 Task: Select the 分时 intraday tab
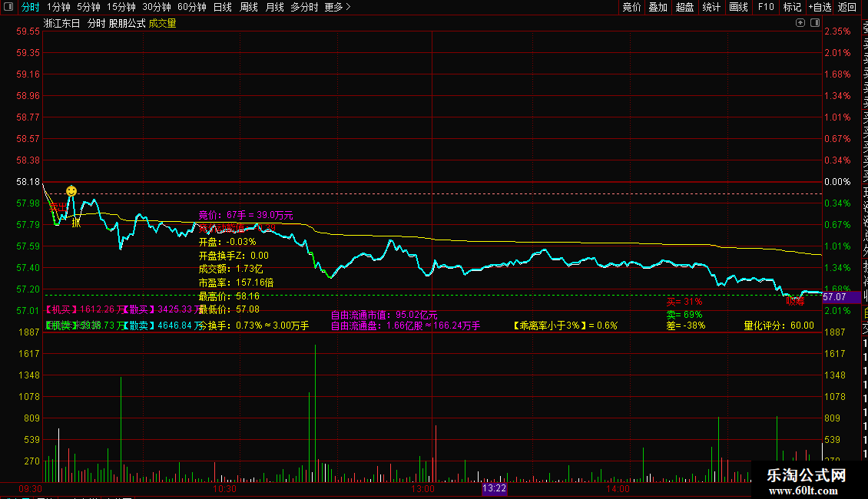[x=31, y=7]
